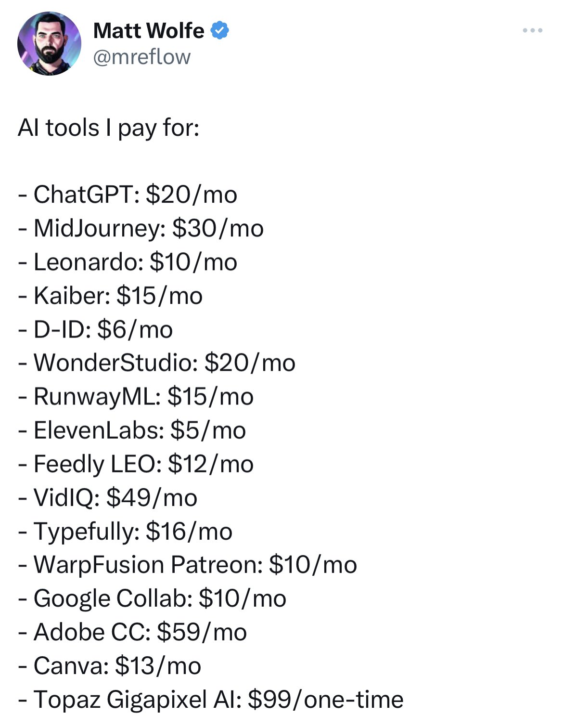The image size is (563, 728).
Task: Select the Typefully $16/mo line
Action: coord(126,532)
